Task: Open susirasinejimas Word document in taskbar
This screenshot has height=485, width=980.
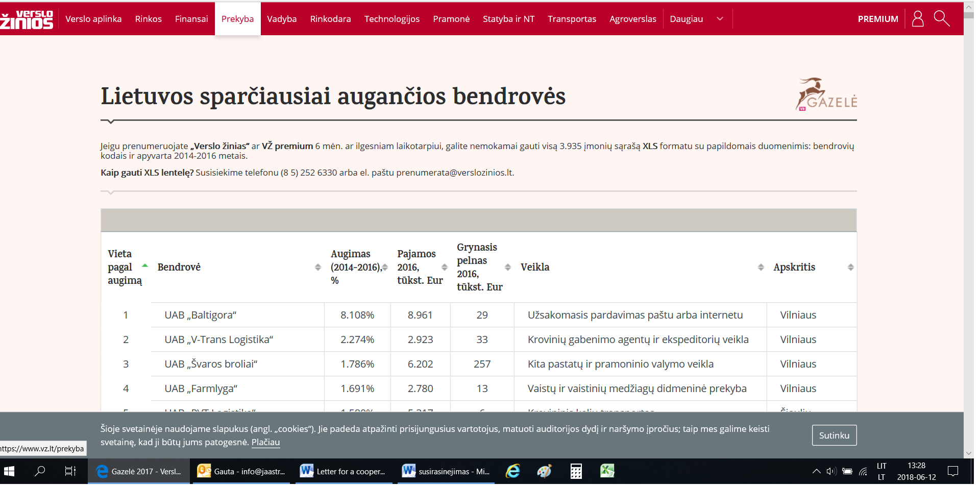Action: 446,471
